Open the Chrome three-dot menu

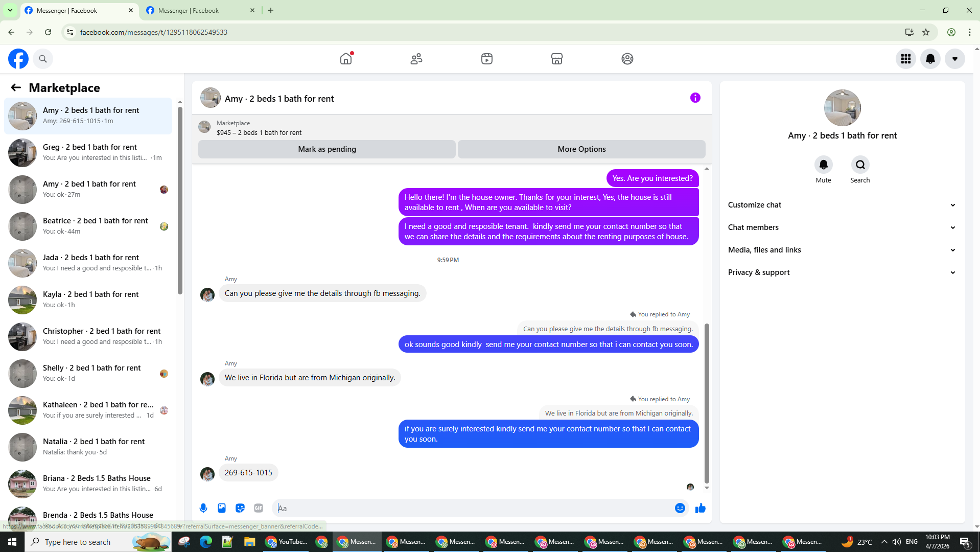970,32
